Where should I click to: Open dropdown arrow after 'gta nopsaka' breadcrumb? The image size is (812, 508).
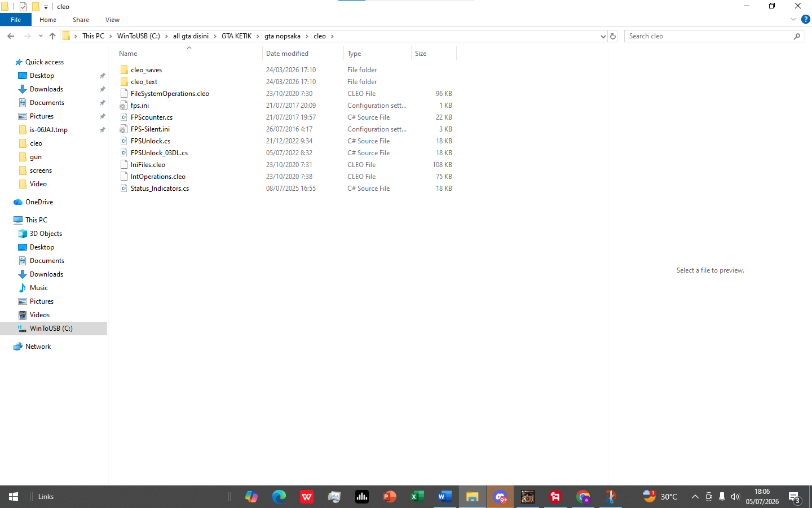[x=307, y=36]
